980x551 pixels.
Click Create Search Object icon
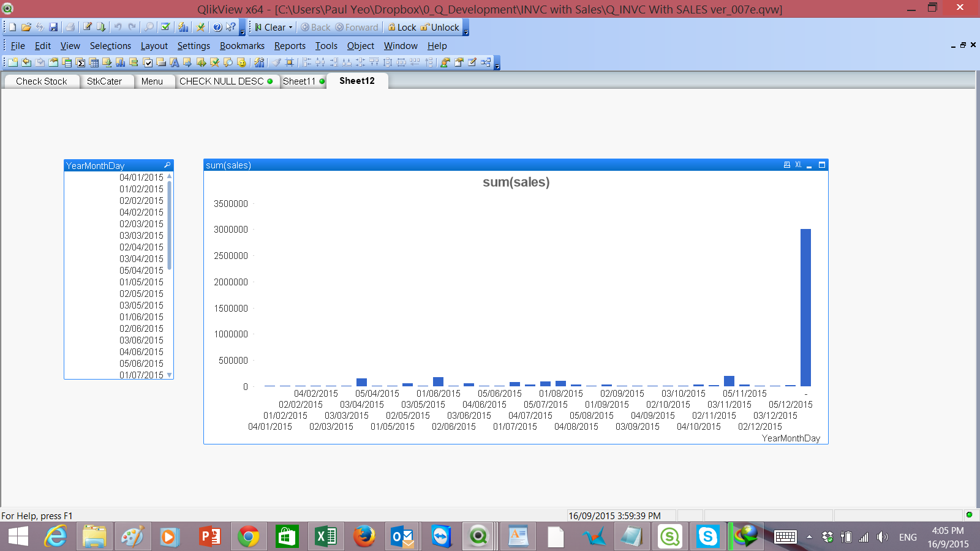coord(228,62)
